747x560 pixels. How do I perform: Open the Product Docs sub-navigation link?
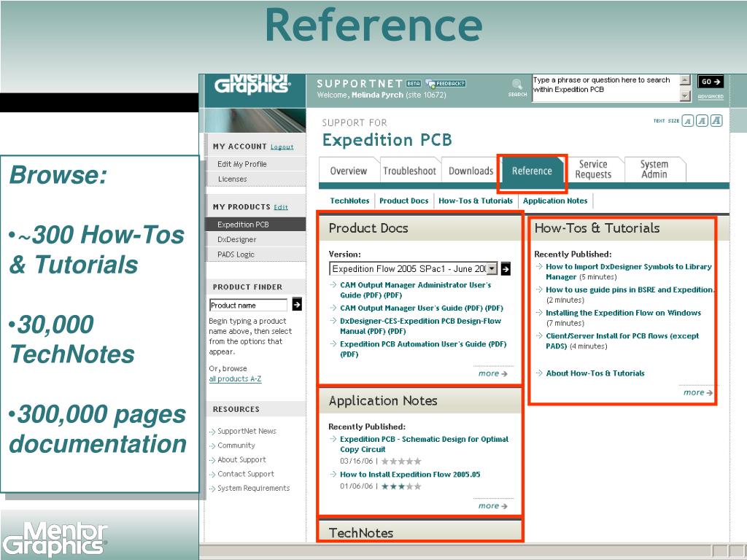404,201
